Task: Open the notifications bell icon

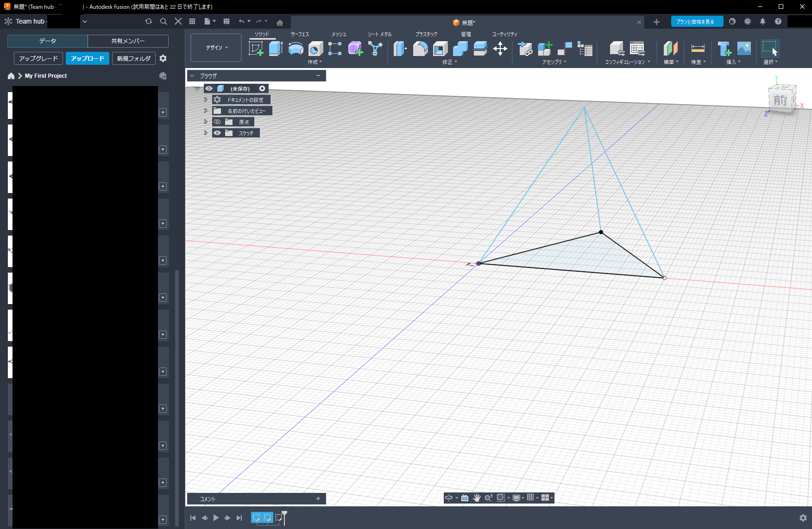Action: point(762,21)
